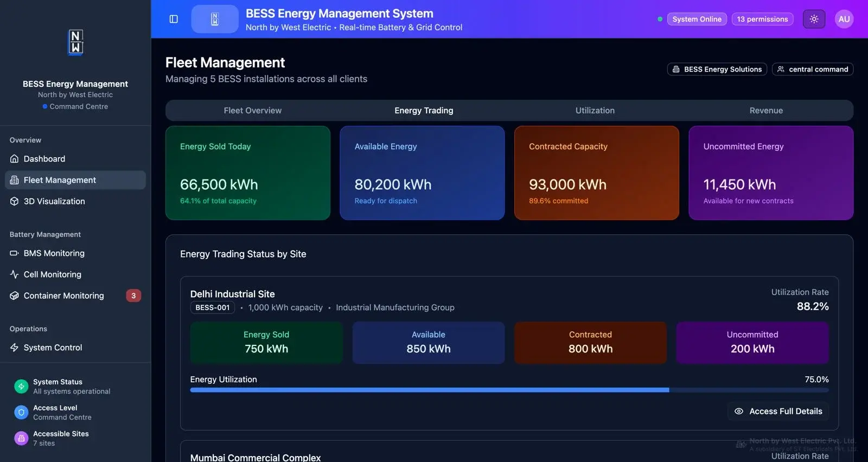Click the Delhi Energy Sold 750 kWh tile
This screenshot has width=868, height=462.
[266, 343]
